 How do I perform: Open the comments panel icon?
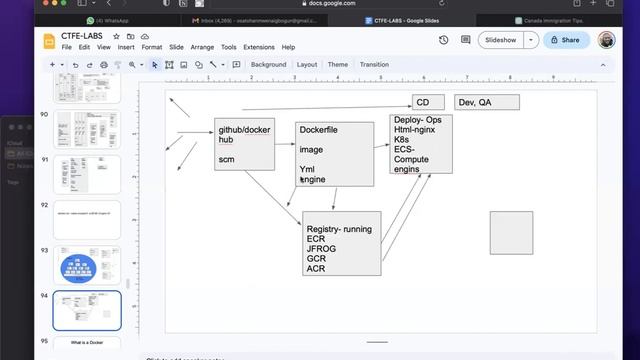[465, 40]
